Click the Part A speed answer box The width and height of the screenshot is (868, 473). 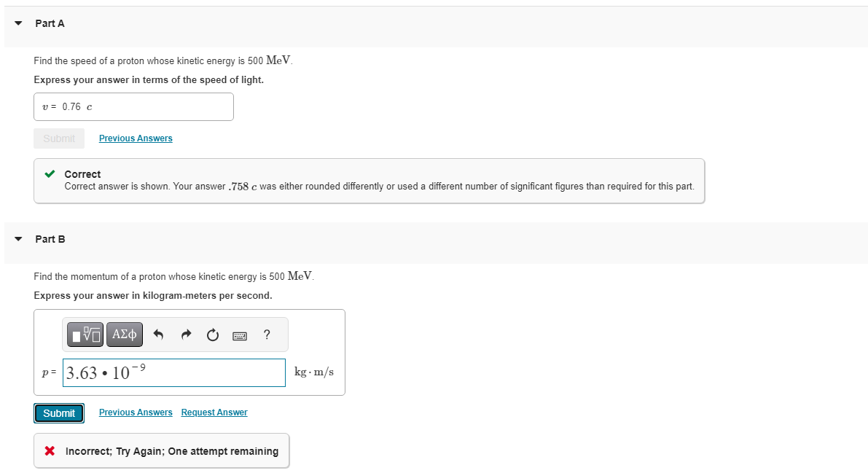click(x=133, y=106)
